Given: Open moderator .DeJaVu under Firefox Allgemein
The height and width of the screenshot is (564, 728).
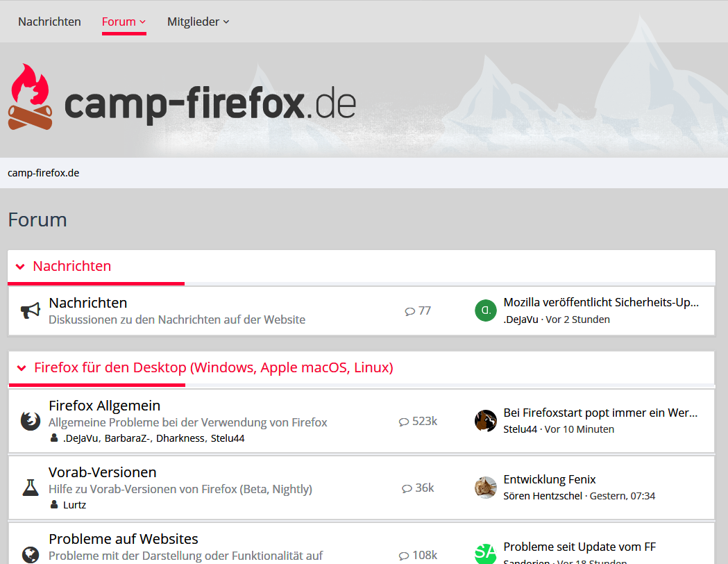Looking at the screenshot, I should [81, 438].
